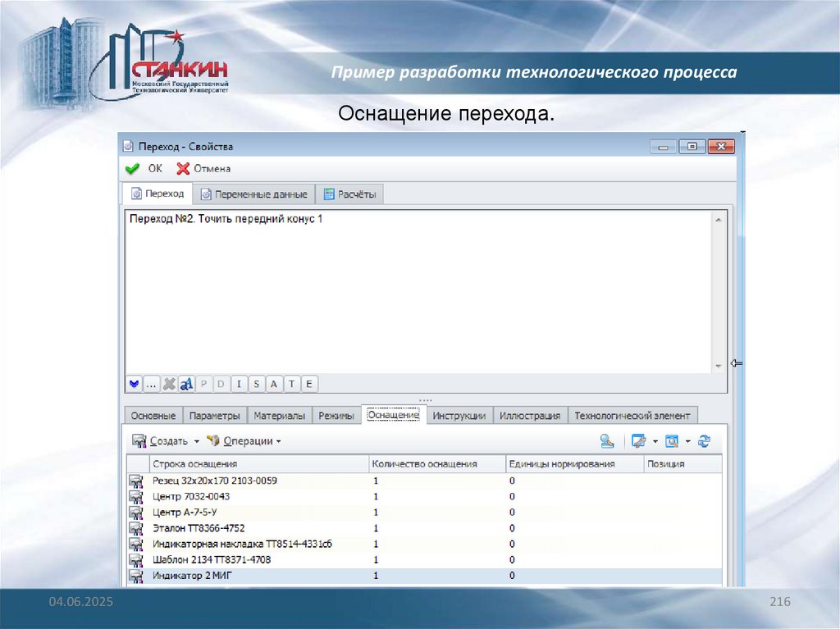
Task: Open the Режимы tab
Action: pyautogui.click(x=336, y=416)
